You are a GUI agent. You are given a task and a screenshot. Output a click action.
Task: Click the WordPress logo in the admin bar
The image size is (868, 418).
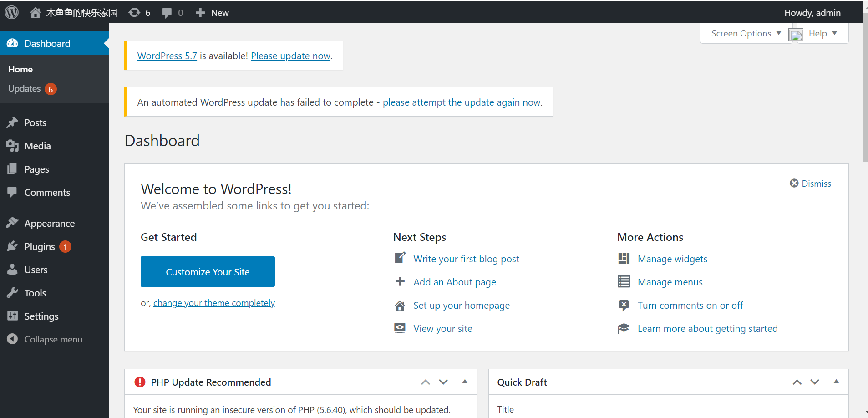click(x=11, y=12)
